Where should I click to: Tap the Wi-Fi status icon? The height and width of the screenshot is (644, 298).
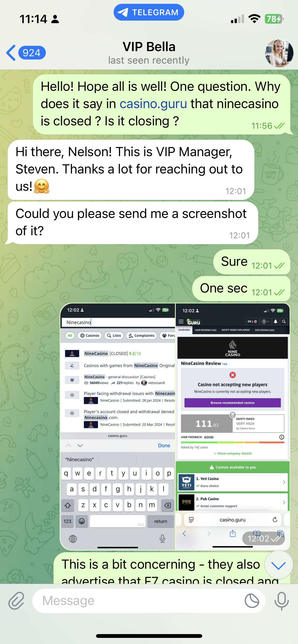pos(254,19)
